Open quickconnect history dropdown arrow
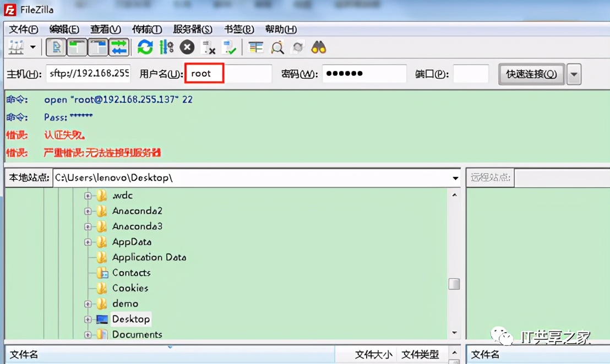Image resolution: width=610 pixels, height=364 pixels. (x=574, y=74)
